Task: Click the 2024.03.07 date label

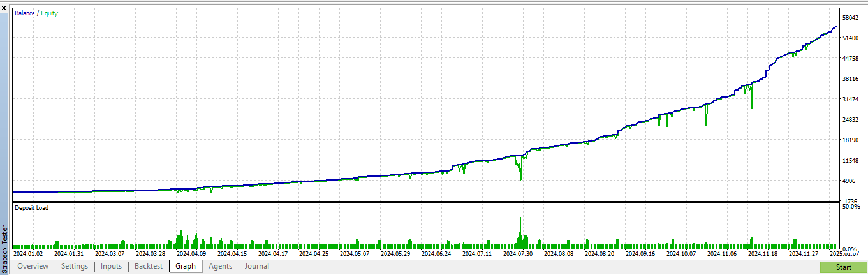Action: pos(110,253)
